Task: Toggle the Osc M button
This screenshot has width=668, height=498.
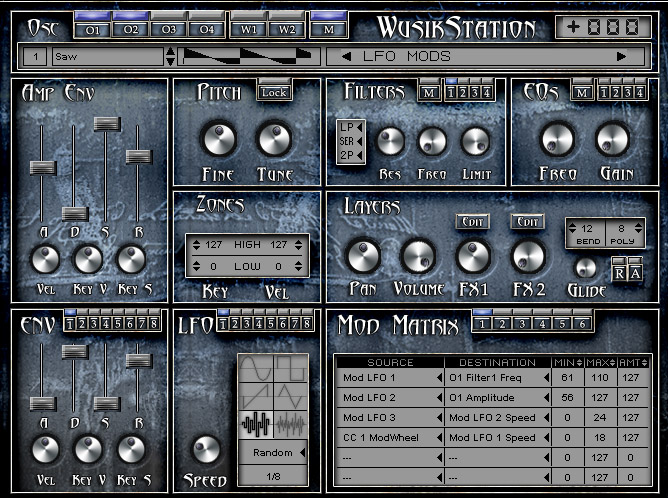Action: coord(328,25)
